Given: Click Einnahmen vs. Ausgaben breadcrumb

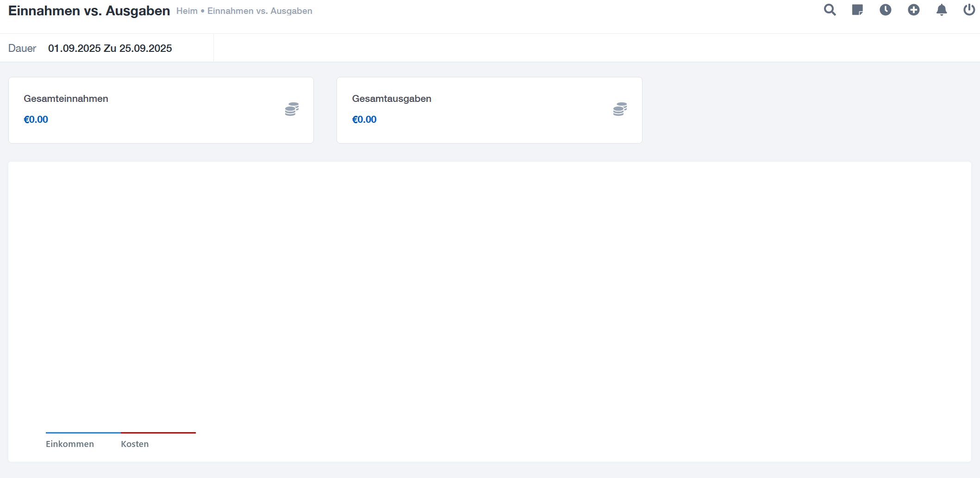Looking at the screenshot, I should 260,11.
